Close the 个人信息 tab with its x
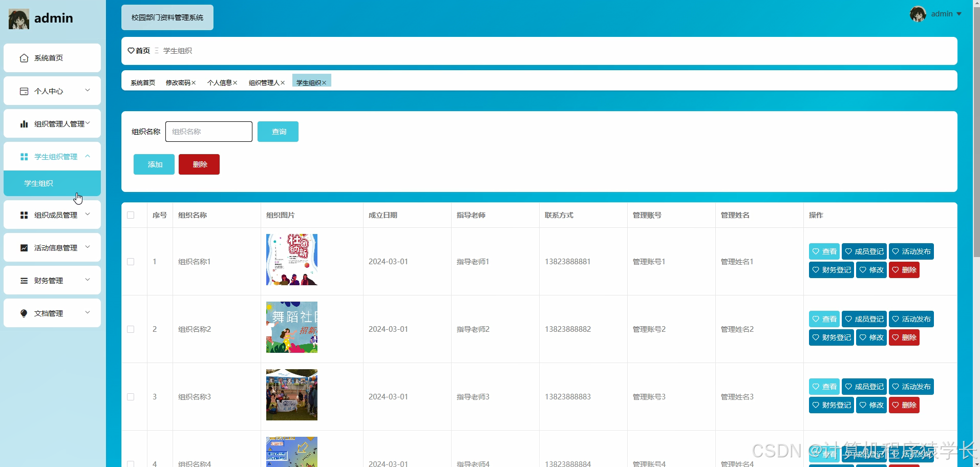This screenshot has height=467, width=980. (235, 83)
